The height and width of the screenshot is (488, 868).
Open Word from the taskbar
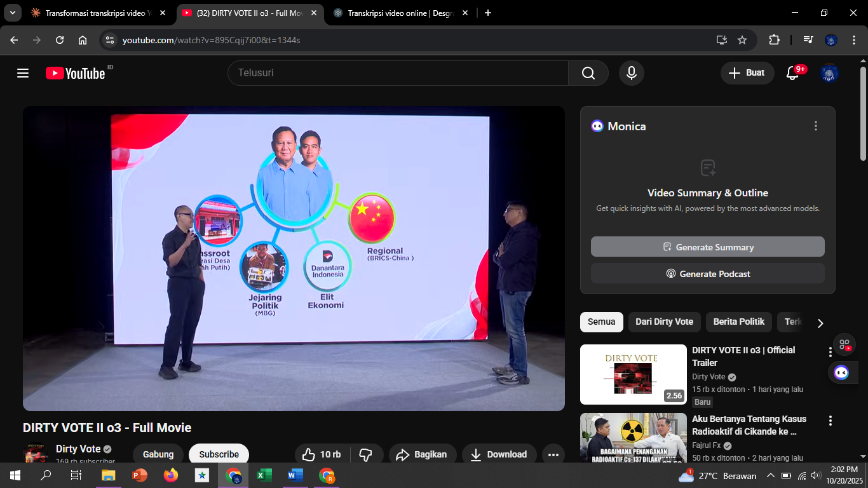tap(295, 475)
